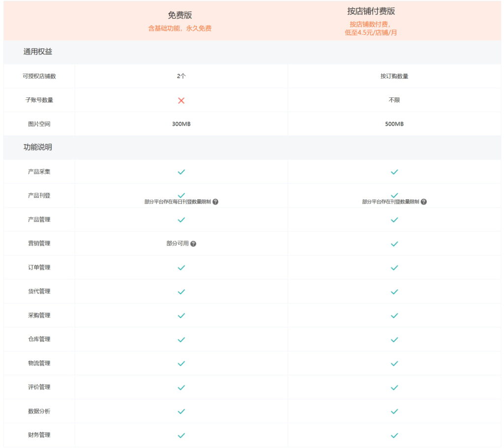Screen dimensions: 504x448
Task: Select the 按店铺付费版 plan header
Action: tap(371, 11)
